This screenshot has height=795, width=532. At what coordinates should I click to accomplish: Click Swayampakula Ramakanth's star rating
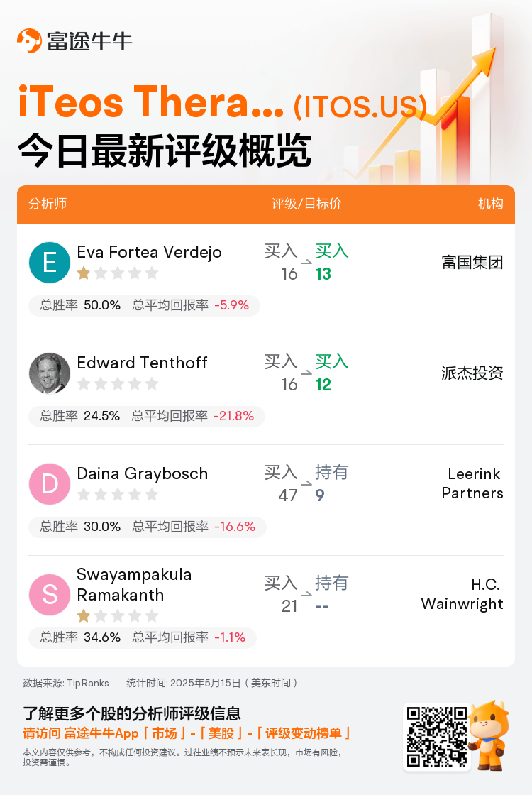118,616
